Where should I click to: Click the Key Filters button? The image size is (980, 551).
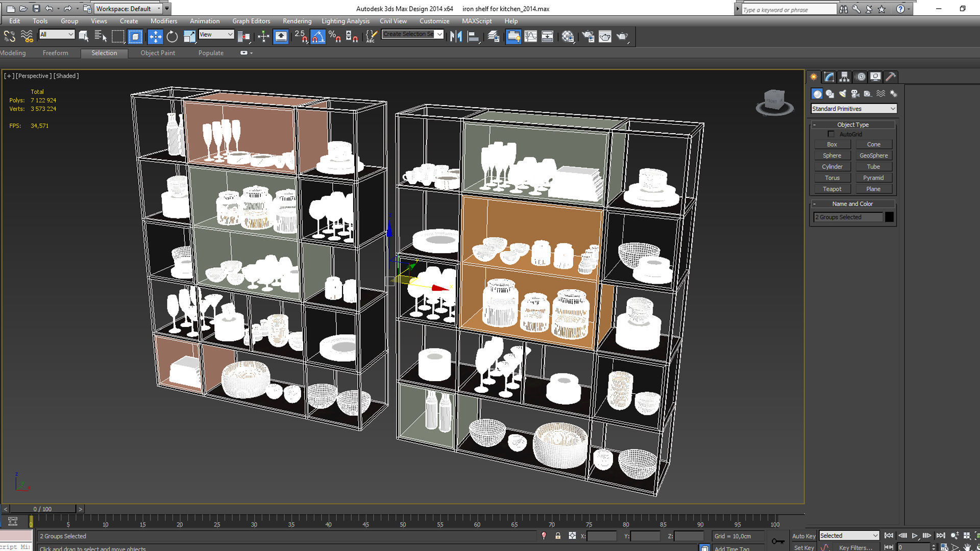pyautogui.click(x=855, y=547)
